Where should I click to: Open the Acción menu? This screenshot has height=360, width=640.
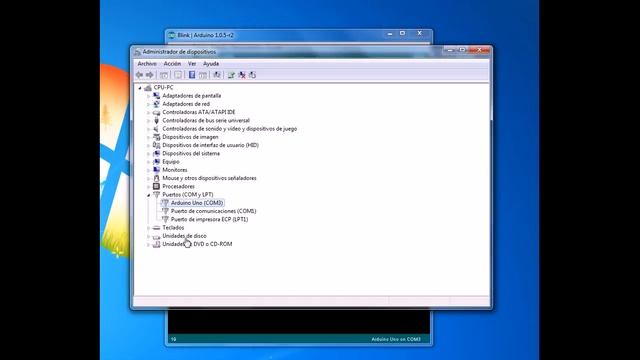point(172,64)
